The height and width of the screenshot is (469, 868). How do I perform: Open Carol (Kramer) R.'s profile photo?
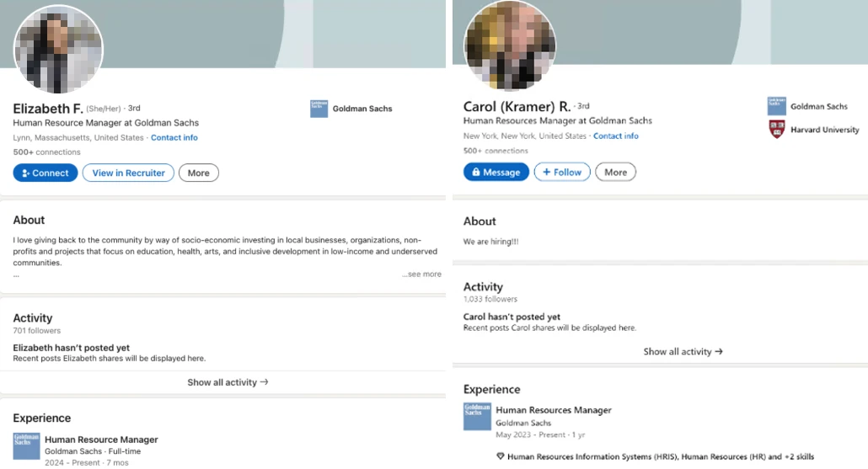click(510, 45)
